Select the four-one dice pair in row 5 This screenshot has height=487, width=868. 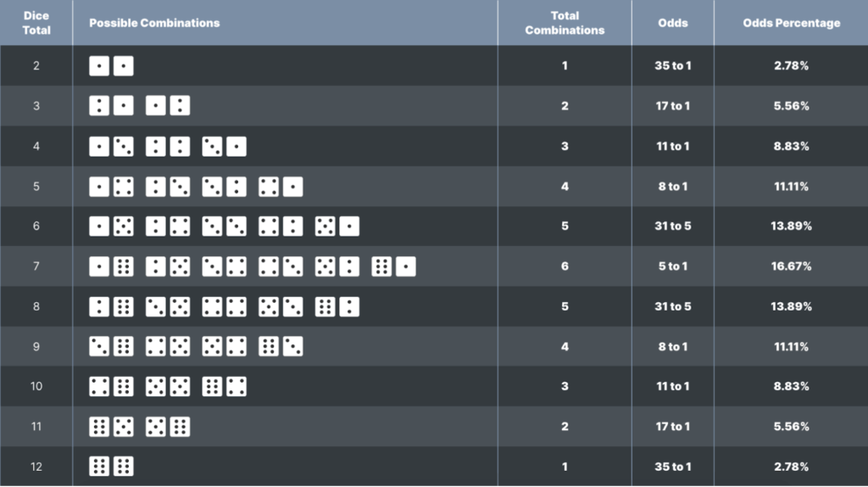[281, 187]
